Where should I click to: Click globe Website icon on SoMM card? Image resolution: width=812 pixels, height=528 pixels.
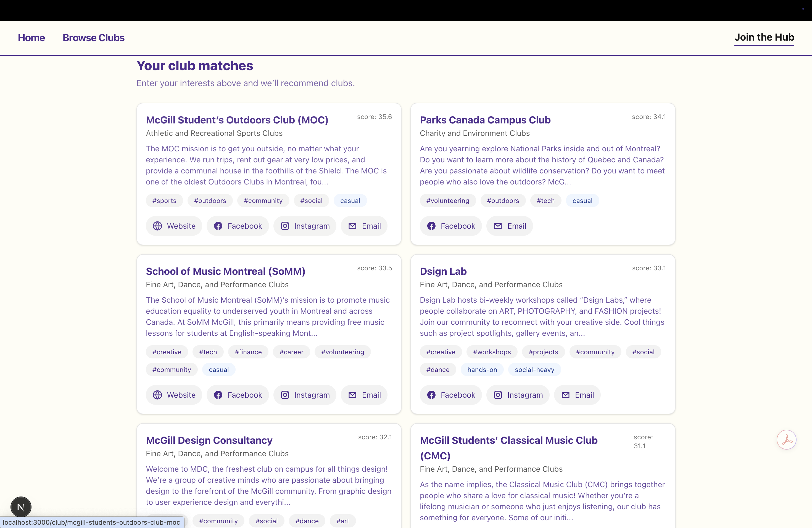(x=157, y=395)
